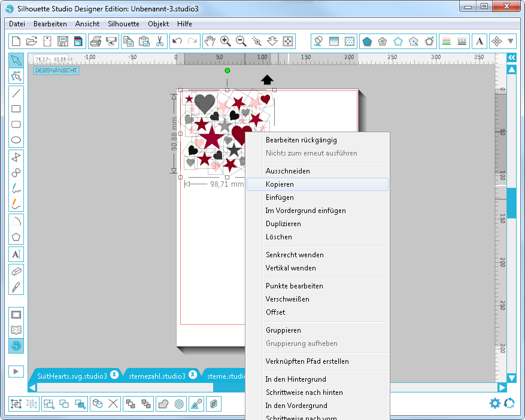Select the Eraser tool
Viewport: 525px width, 420px height.
click(x=16, y=271)
